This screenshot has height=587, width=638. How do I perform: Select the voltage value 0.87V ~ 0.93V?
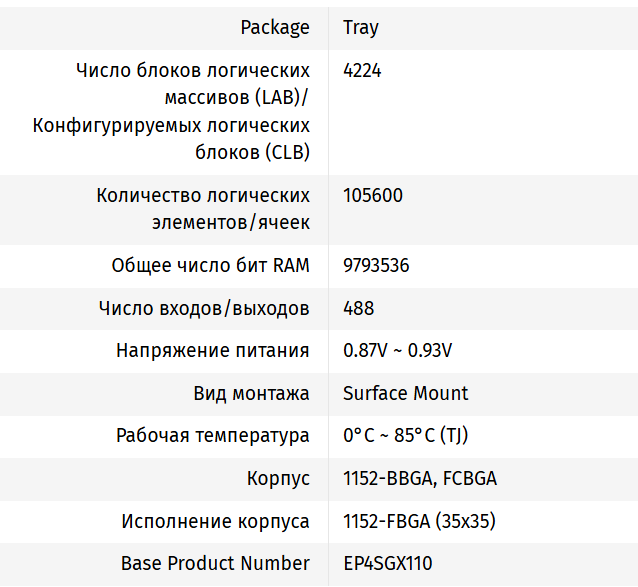coord(397,351)
